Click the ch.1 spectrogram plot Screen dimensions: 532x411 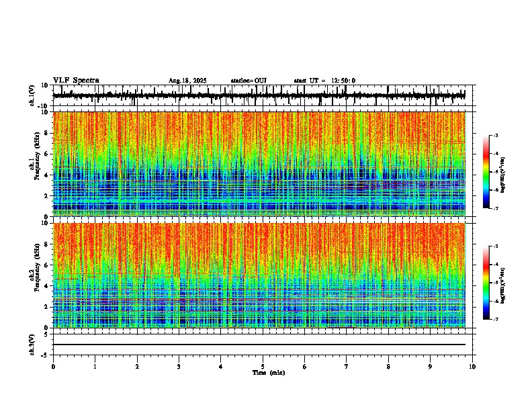(259, 164)
